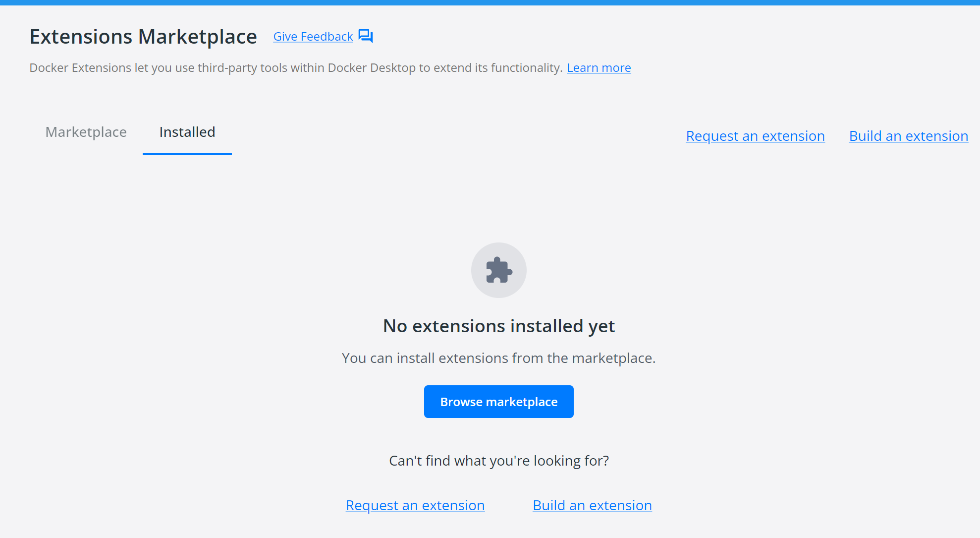Click the blue bar at window top
This screenshot has height=538, width=980.
point(490,2)
